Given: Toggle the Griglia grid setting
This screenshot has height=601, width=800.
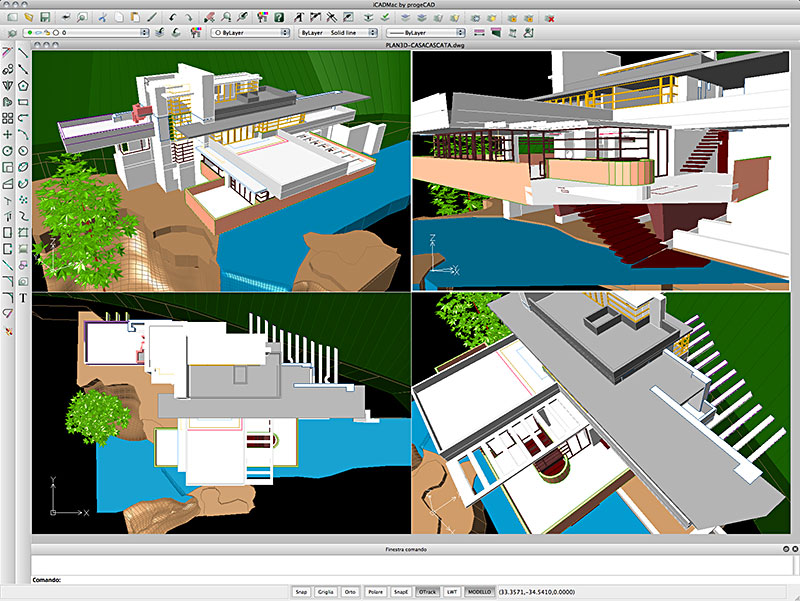Looking at the screenshot, I should tap(326, 592).
